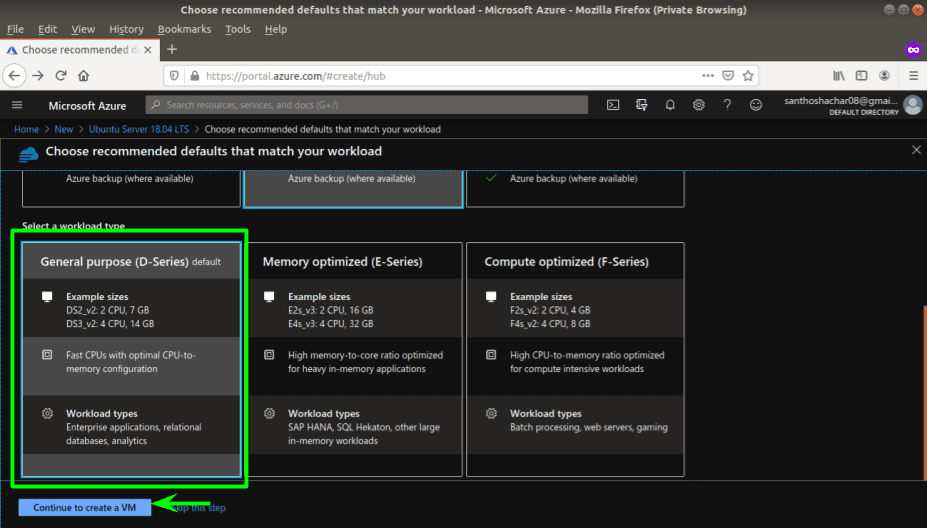Open the Azure help question mark
Viewport: 927px width, 528px height.
(727, 105)
